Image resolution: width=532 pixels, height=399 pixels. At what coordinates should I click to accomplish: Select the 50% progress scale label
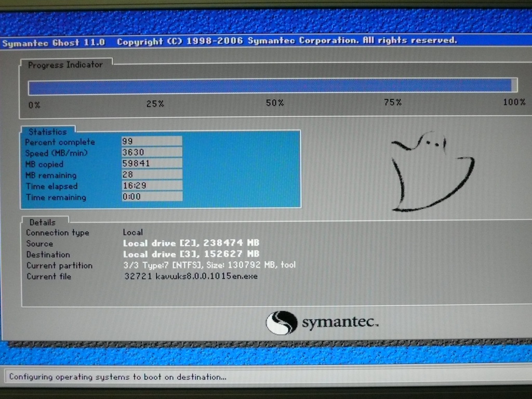click(275, 103)
